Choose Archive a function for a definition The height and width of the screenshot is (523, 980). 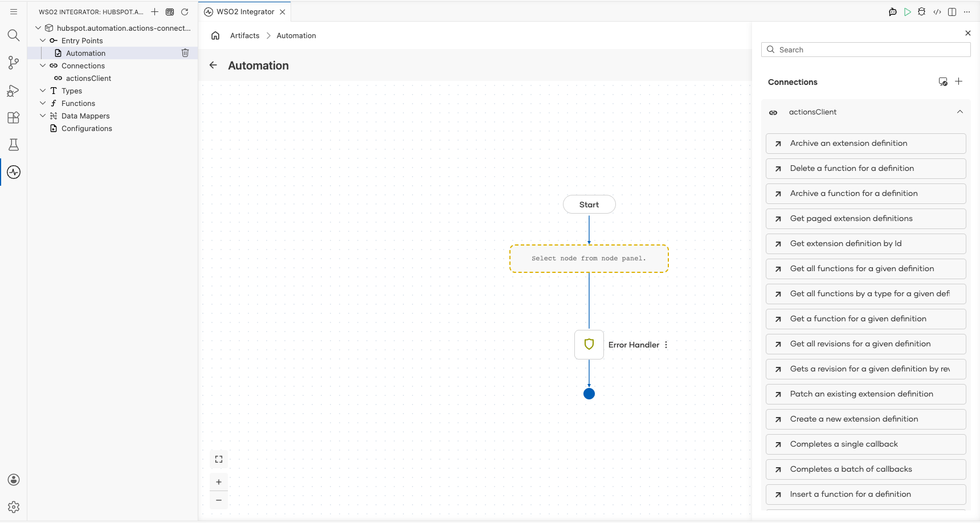(x=865, y=194)
